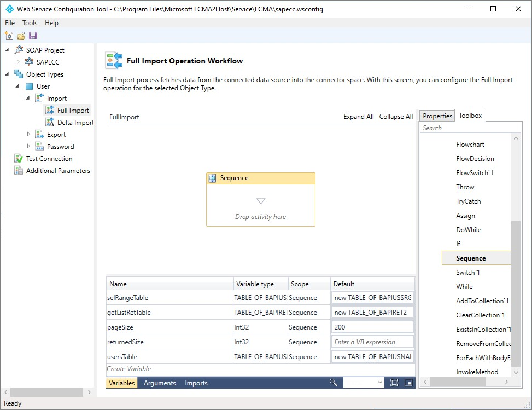Click the Import node icon
Image resolution: width=532 pixels, height=410 pixels.
(40, 98)
